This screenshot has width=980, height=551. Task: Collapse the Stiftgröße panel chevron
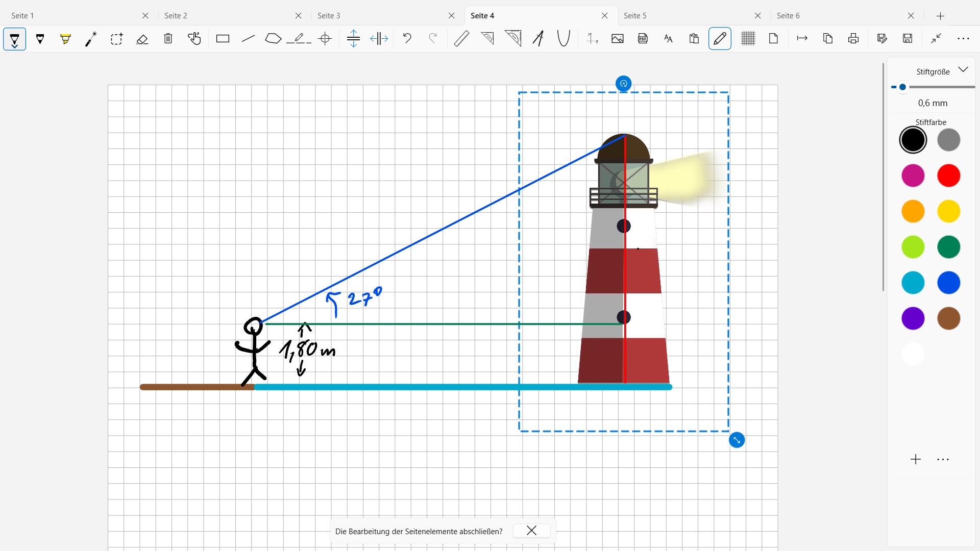click(963, 70)
